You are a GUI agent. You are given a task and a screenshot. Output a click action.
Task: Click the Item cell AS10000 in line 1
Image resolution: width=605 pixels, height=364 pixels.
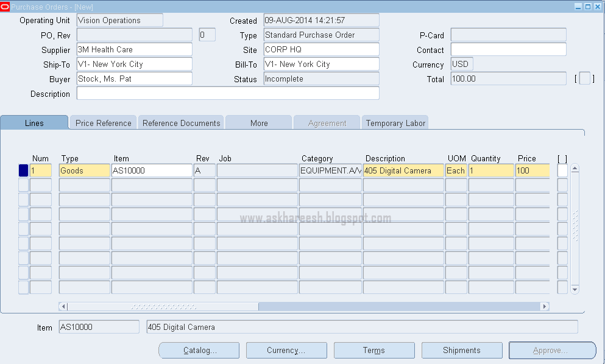(x=152, y=171)
